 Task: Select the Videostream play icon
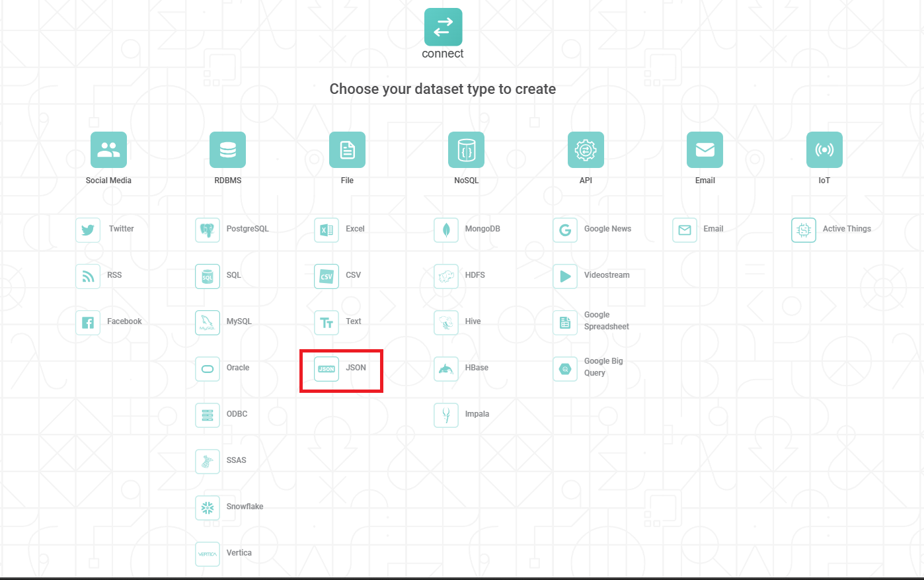pos(565,276)
